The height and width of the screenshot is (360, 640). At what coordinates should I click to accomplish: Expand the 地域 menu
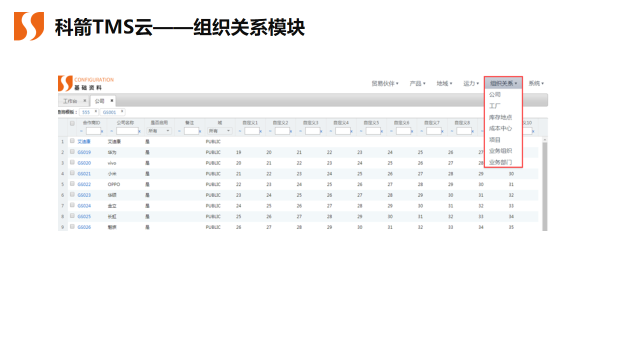coord(444,83)
